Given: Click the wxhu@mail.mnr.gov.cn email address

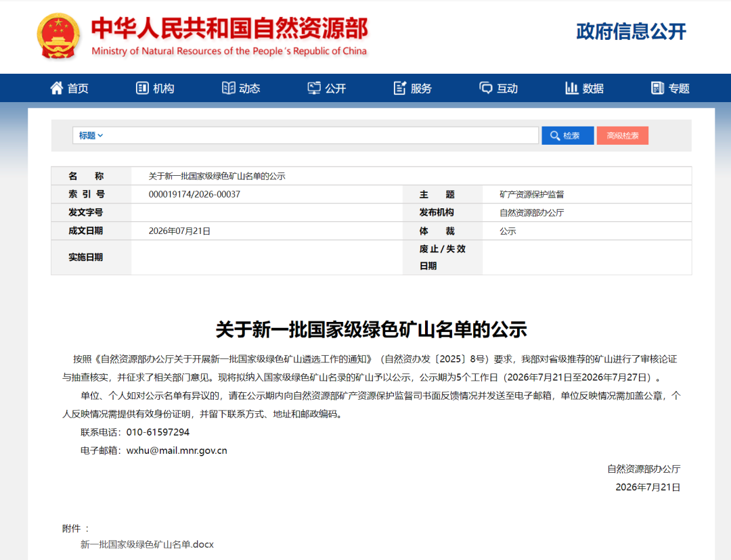Looking at the screenshot, I should click(x=177, y=450).
